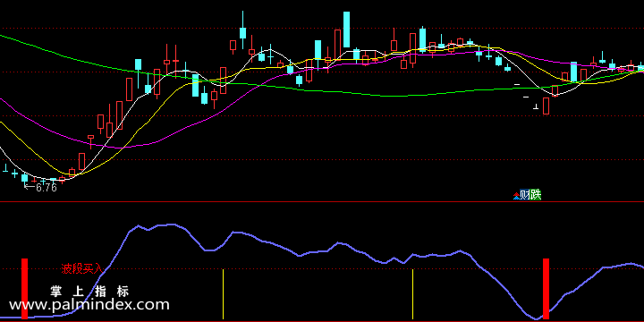
Task: Select the red signal bar at the indicator's trough
Action: 546,289
